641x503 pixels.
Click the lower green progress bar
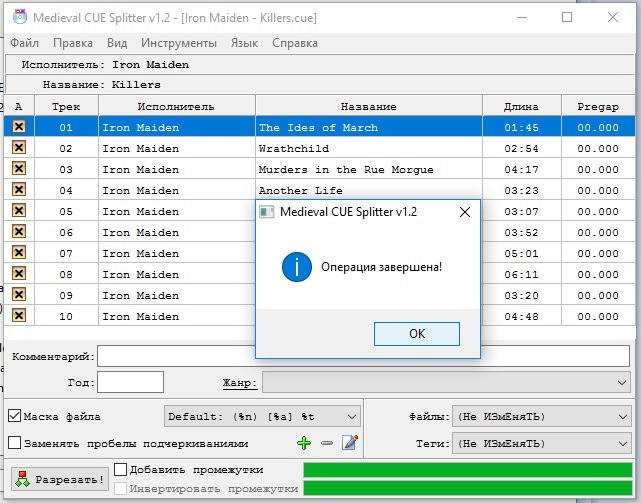click(468, 487)
